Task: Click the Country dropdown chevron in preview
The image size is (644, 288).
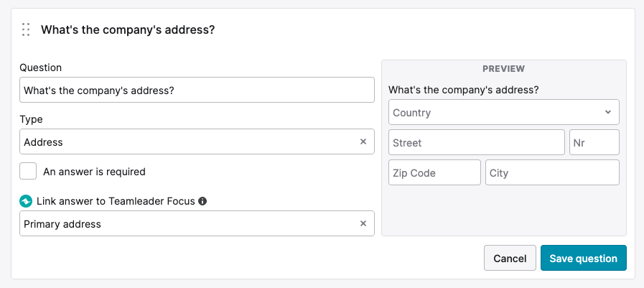Action: click(x=608, y=112)
